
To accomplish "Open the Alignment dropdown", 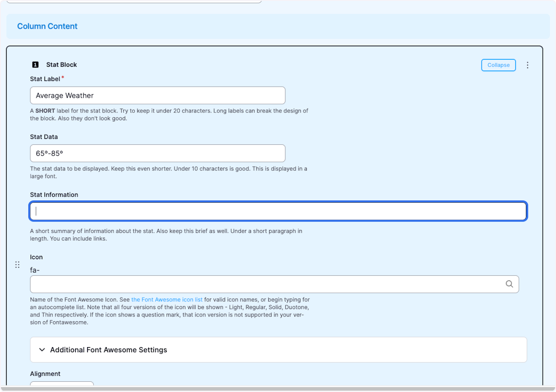I will click(62, 385).
